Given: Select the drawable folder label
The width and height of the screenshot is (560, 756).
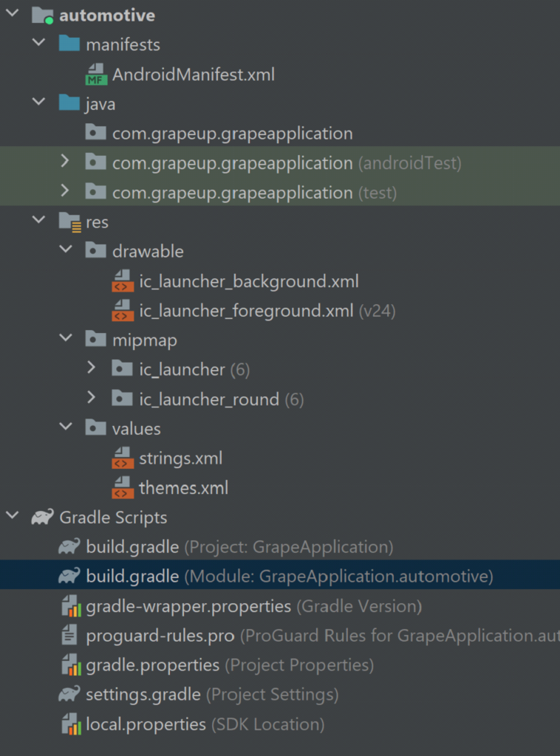Looking at the screenshot, I should click(x=148, y=251).
